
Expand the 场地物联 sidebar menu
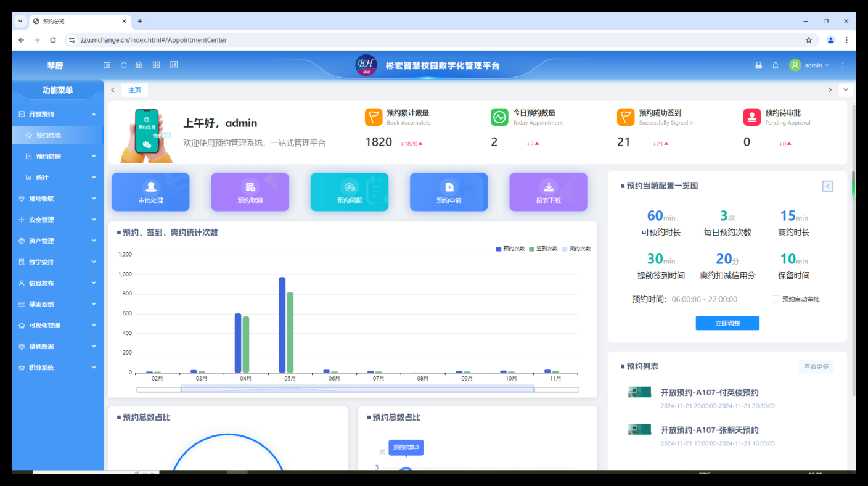coord(58,199)
